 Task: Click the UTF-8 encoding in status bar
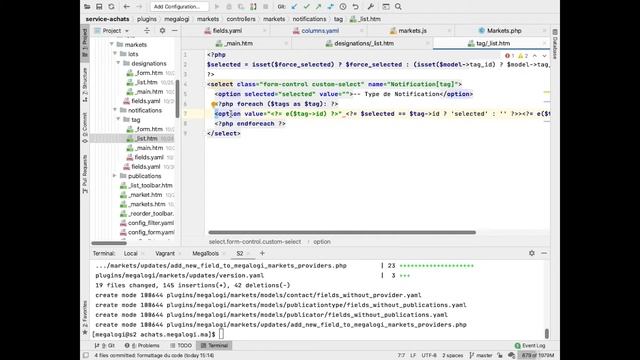tap(429, 356)
